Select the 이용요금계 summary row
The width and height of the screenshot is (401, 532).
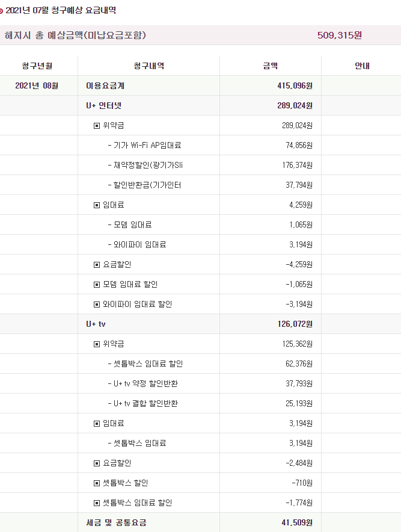(105, 85)
